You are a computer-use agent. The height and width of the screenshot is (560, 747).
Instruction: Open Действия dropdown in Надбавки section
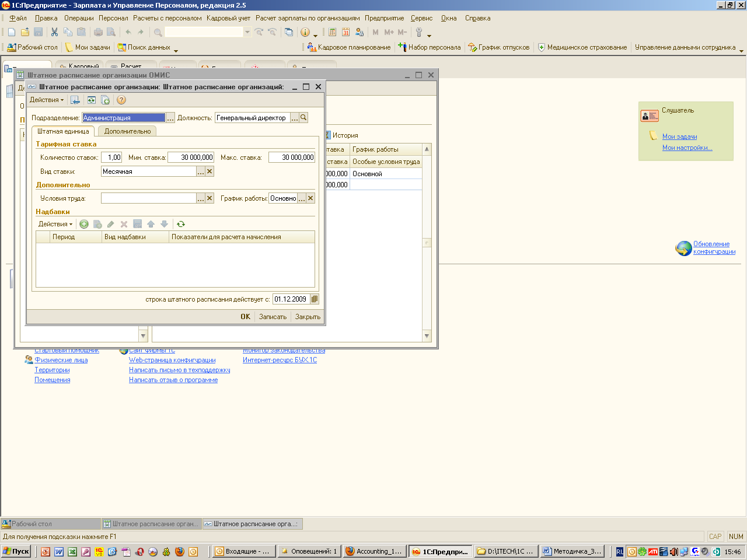[55, 224]
